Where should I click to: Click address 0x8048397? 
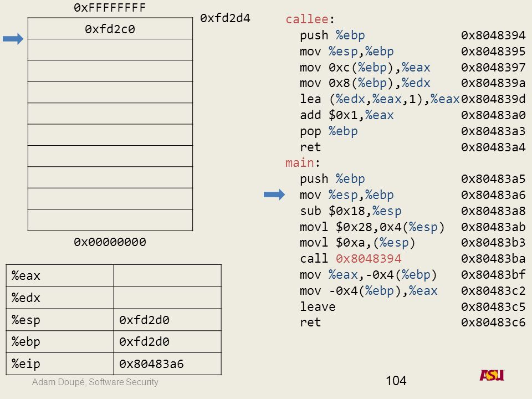click(x=493, y=68)
